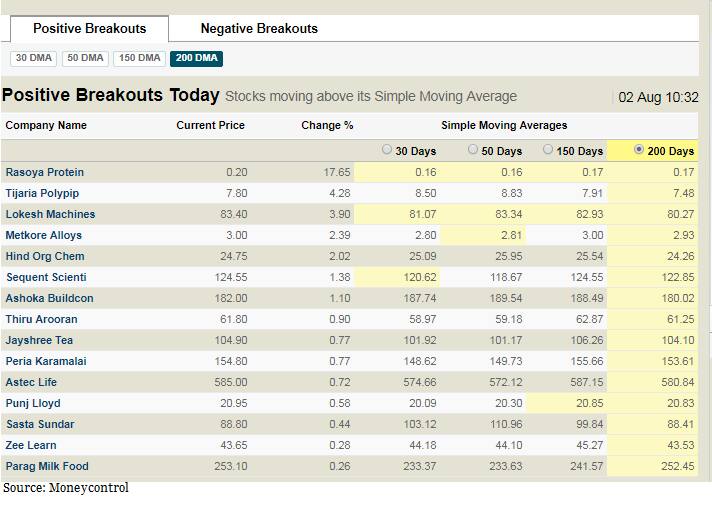Open the Punj Lloyd company link
Image resolution: width=712 pixels, height=509 pixels.
pyautogui.click(x=33, y=403)
